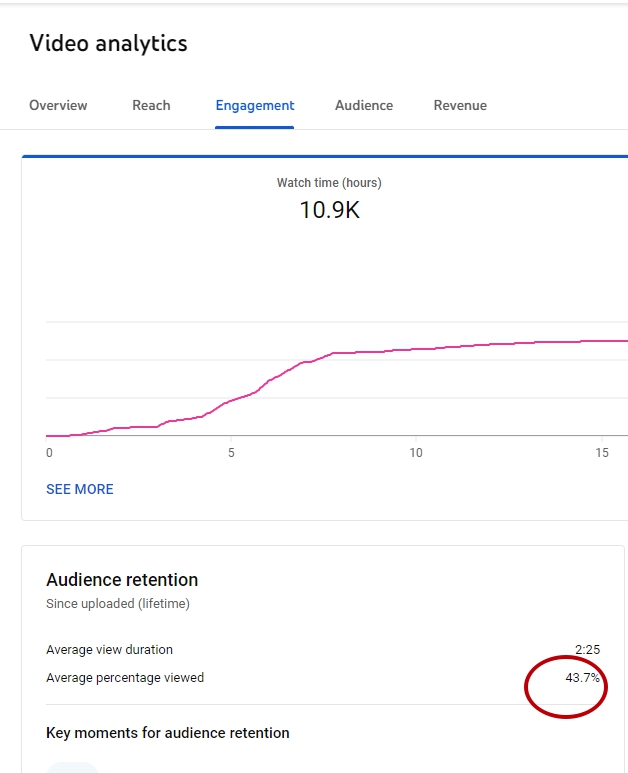The image size is (628, 773).
Task: Click Since uploaded (lifetime) subtitle
Action: 118,604
